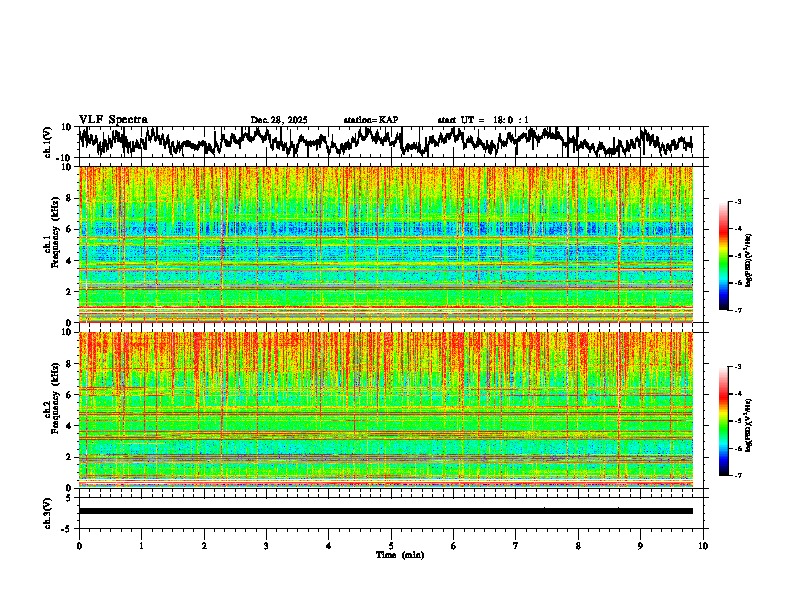Viewport: 792px width, 612px height.
Task: Click the "-3" label on ch.1 color bar
Action: (x=737, y=201)
